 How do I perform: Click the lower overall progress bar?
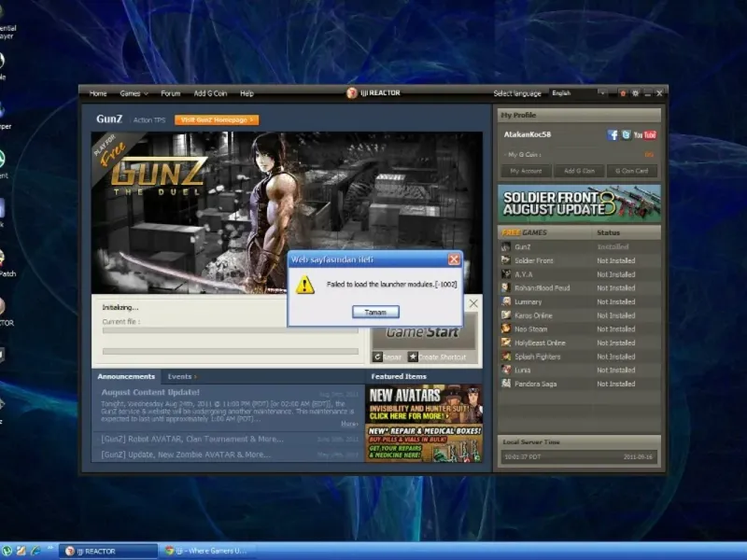tap(230, 352)
